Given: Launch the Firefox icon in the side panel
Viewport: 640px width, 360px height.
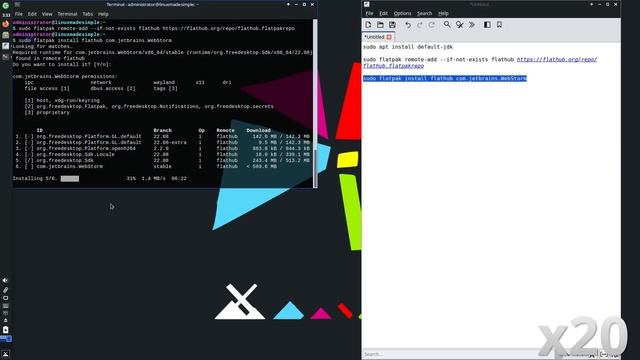Looking at the screenshot, I should tap(6, 24).
